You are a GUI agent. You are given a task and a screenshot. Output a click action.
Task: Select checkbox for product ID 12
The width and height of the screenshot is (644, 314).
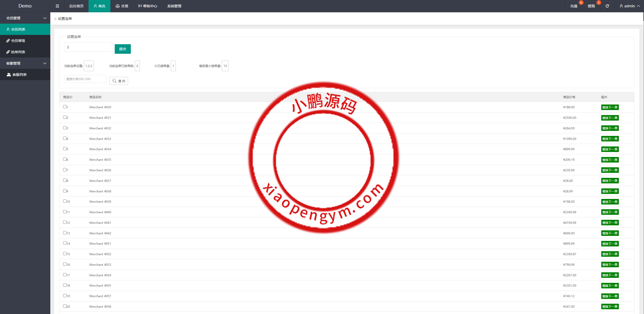click(65, 222)
